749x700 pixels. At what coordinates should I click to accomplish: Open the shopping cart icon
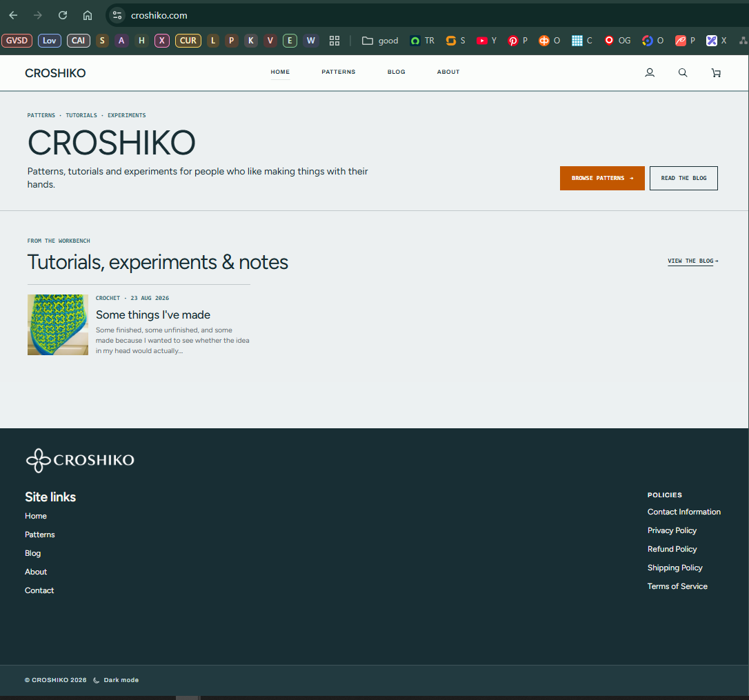(x=716, y=72)
